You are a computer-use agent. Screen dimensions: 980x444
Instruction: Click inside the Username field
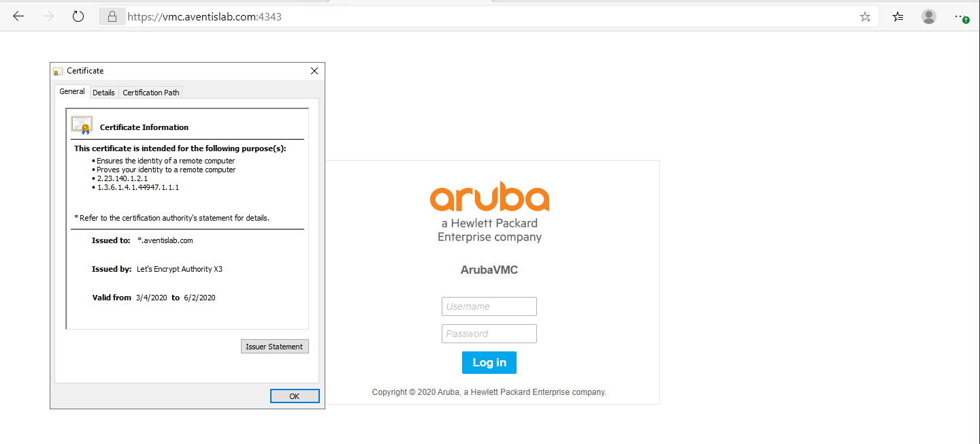point(489,306)
